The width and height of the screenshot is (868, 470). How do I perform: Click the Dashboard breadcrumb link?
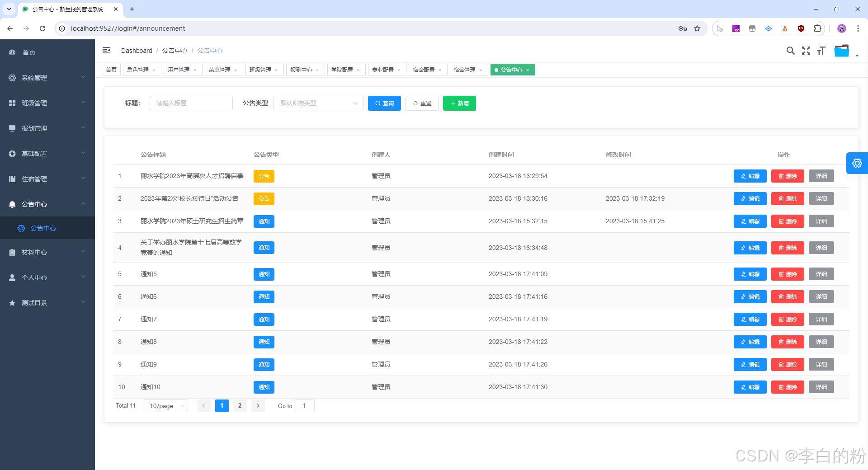pyautogui.click(x=137, y=51)
